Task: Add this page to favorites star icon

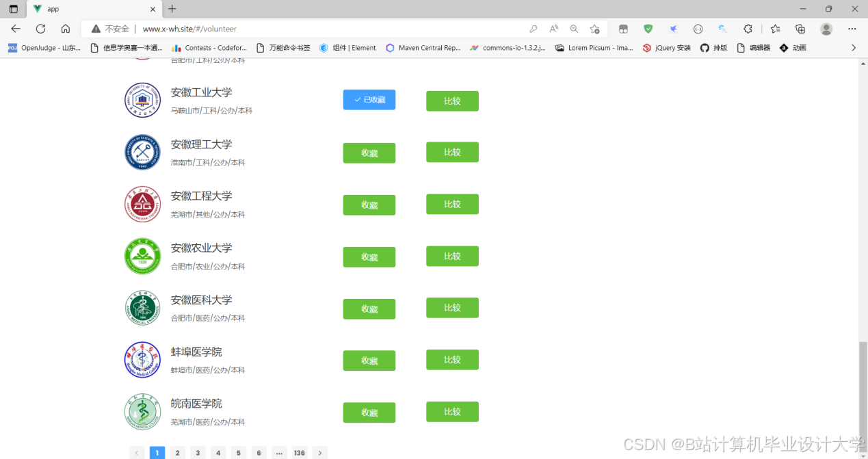Action: [x=594, y=29]
